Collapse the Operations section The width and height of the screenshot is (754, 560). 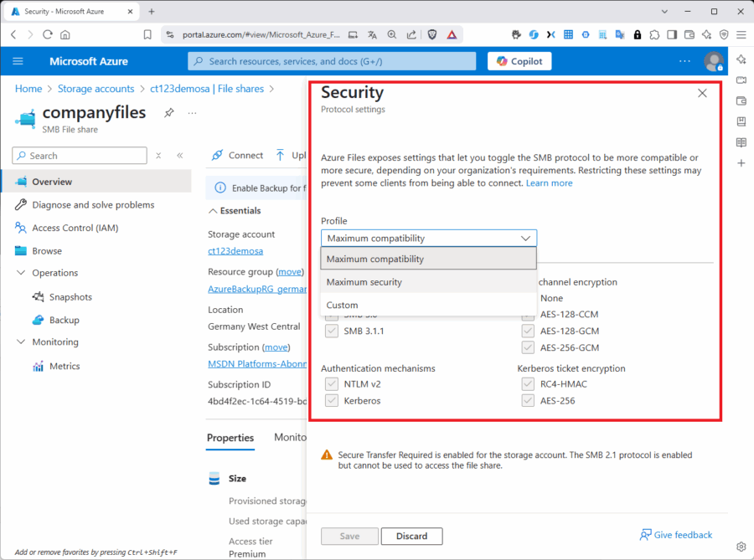tap(21, 272)
